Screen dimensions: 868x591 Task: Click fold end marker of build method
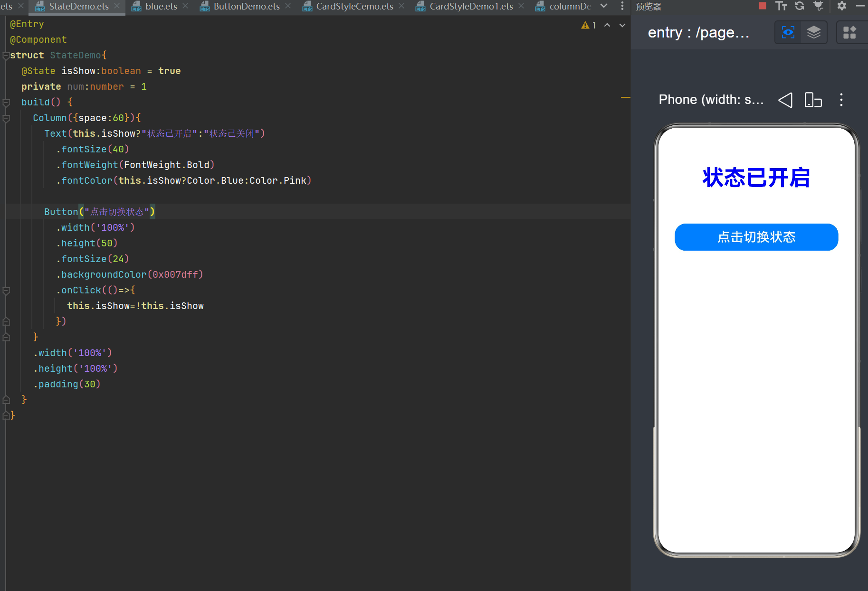click(6, 400)
